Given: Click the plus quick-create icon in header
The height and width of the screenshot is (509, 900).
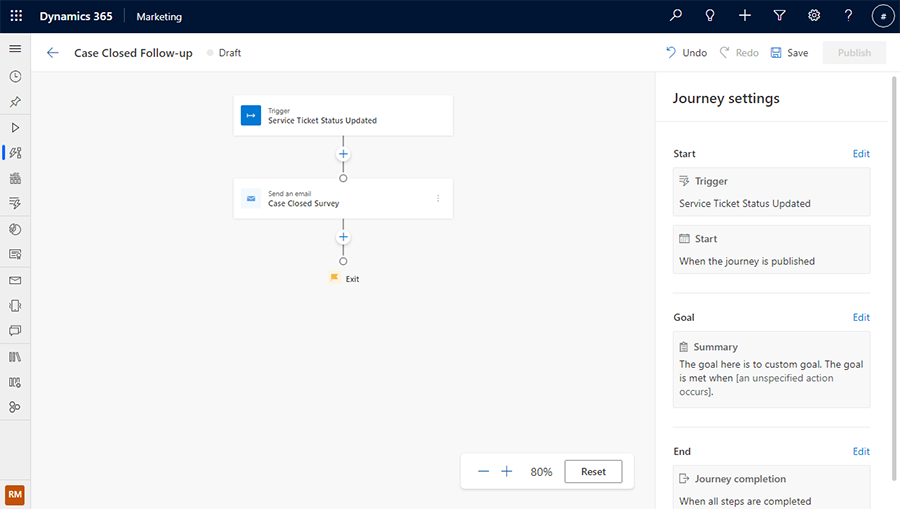Looking at the screenshot, I should (x=745, y=16).
